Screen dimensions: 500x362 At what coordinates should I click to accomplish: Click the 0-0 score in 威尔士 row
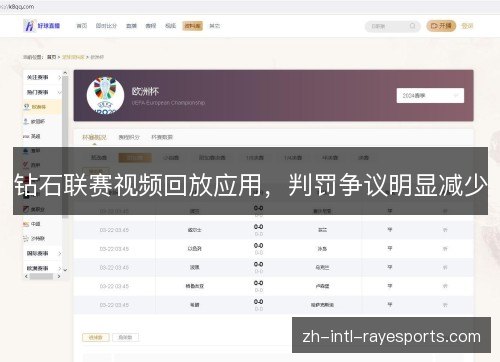tap(258, 227)
